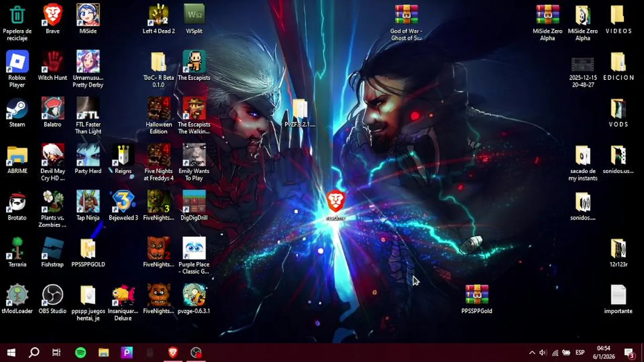Launch The Escapists shortcut
This screenshot has height=362, width=644.
(x=194, y=66)
